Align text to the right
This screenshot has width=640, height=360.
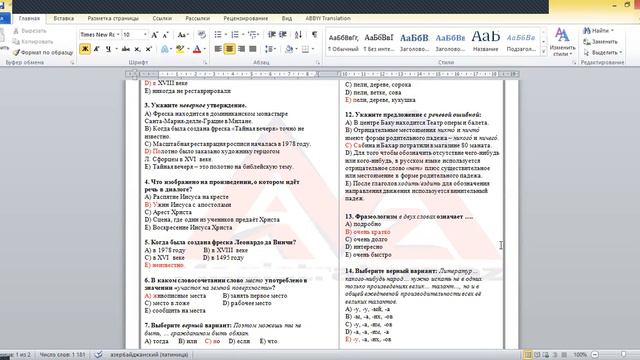[x=241, y=49]
